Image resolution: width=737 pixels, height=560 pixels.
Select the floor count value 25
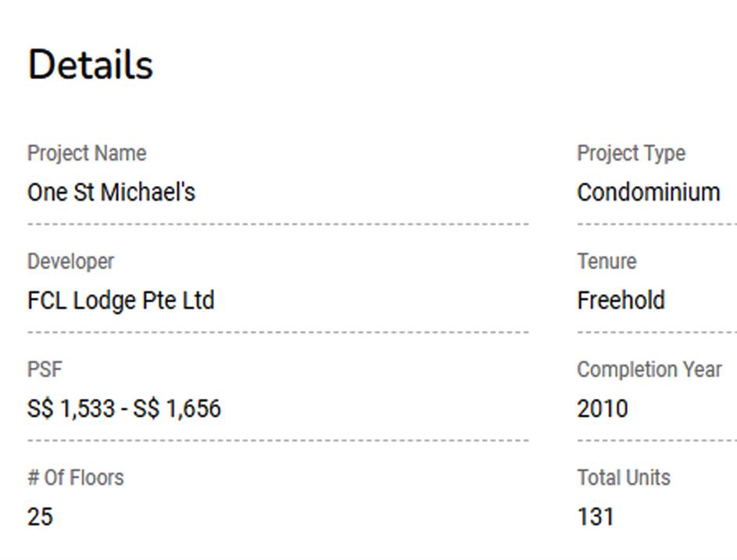click(x=41, y=517)
